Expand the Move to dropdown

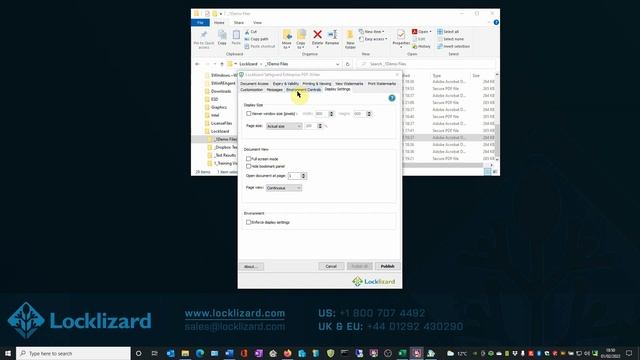[287, 40]
